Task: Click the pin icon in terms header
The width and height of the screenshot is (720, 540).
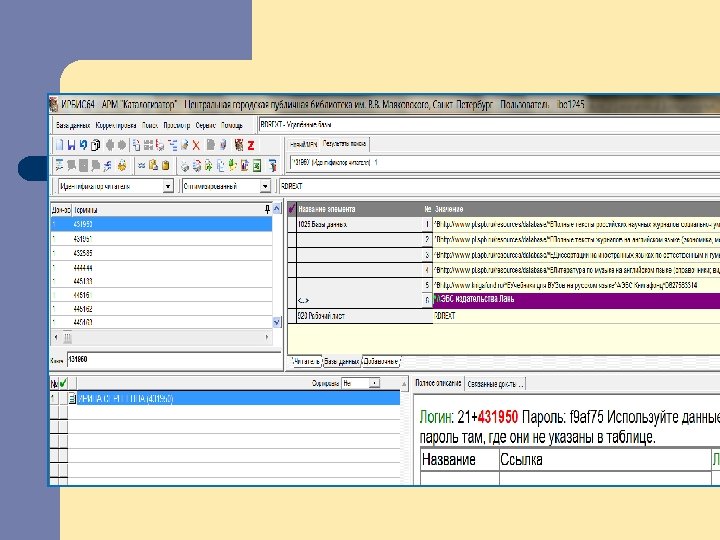Action: click(x=267, y=209)
